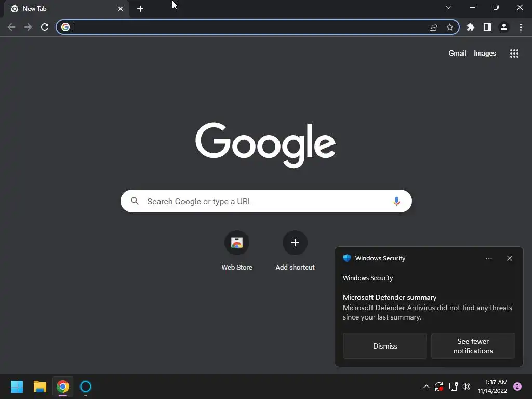Screen dimensions: 532x399
Task: Open the Google apps grid
Action: 514,54
